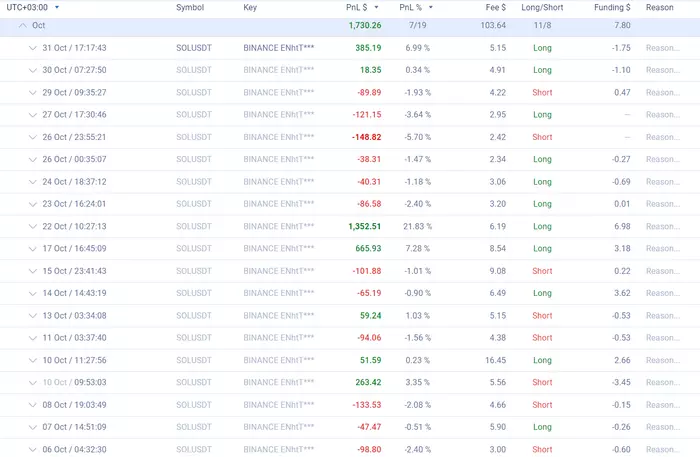Edit Reason field for 31 Oct trade

coord(663,48)
